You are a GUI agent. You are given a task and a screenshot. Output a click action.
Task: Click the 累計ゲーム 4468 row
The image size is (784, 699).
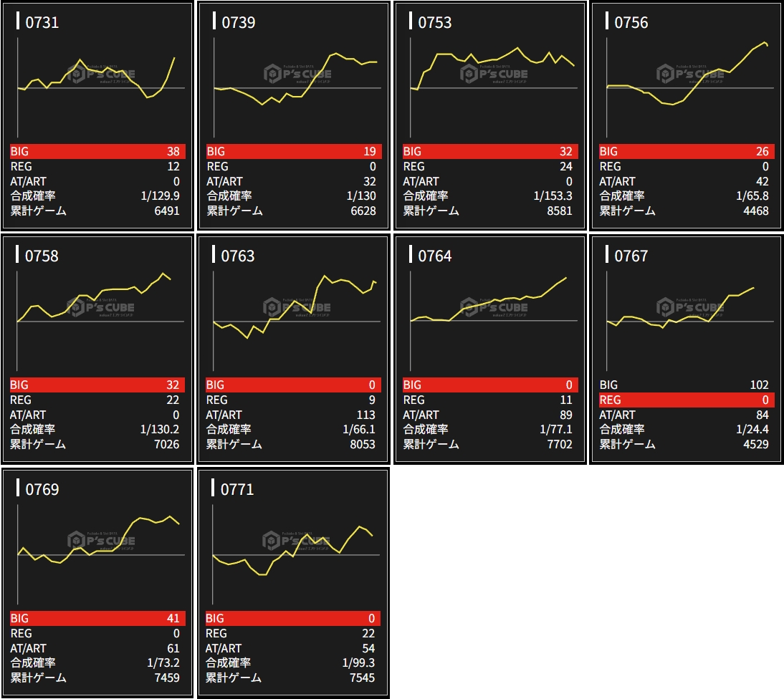pyautogui.click(x=687, y=211)
